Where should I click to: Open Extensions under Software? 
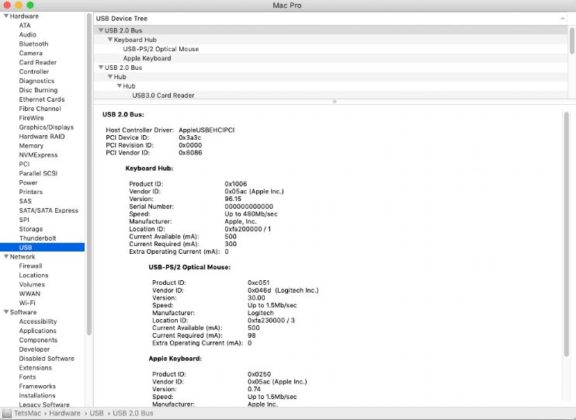(35, 367)
